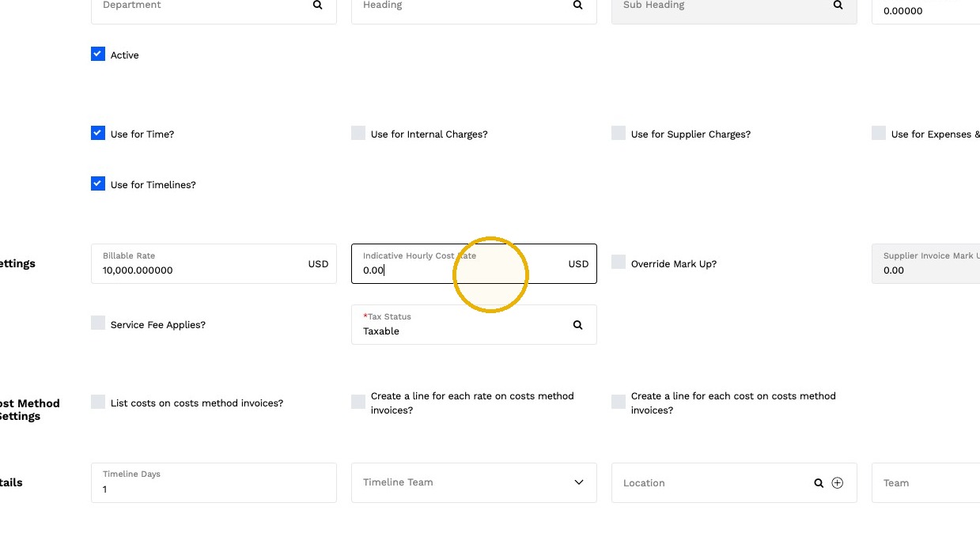The image size is (980, 548).
Task: Enable Use for Internal Charges
Action: [358, 133]
